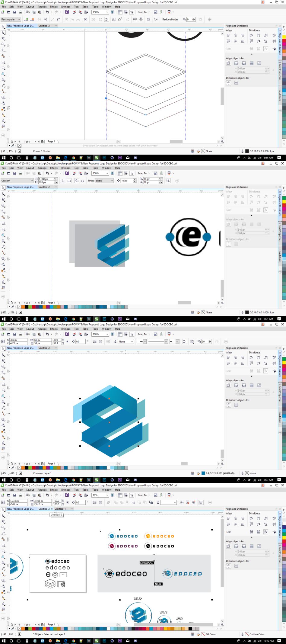286x644 pixels.
Task: Open the 150% zoom dropdown in the 8:55 AM window
Action: [107, 12]
